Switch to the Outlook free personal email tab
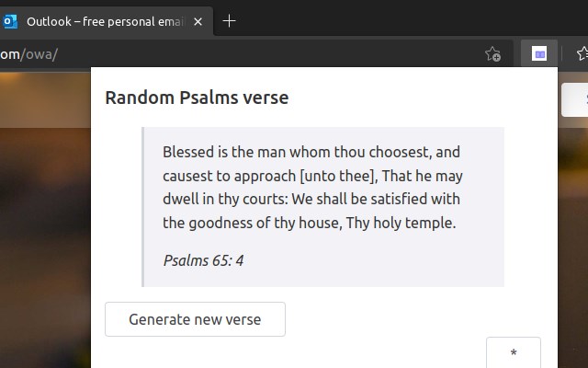Screen dimensions: 588x368 point(101,21)
